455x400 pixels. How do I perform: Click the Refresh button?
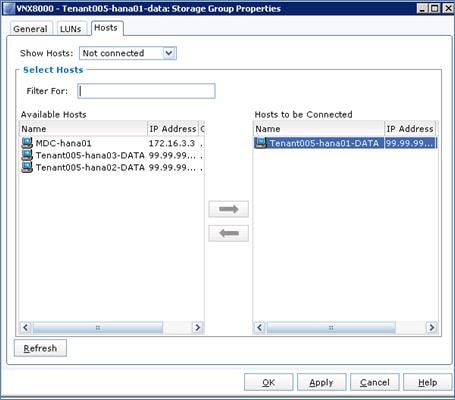pyautogui.click(x=40, y=348)
